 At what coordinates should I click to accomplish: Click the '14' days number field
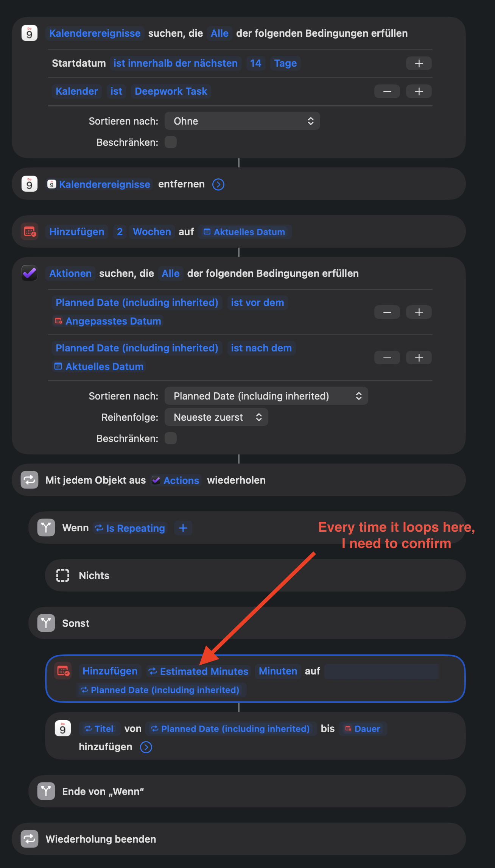point(256,63)
